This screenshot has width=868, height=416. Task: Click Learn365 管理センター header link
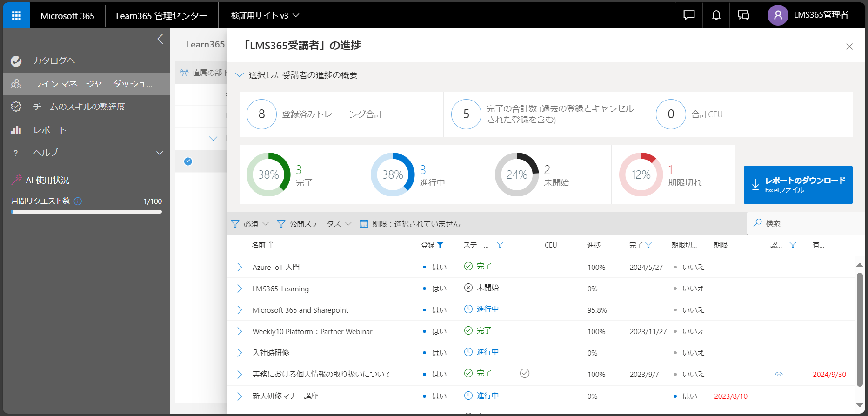[x=161, y=16]
